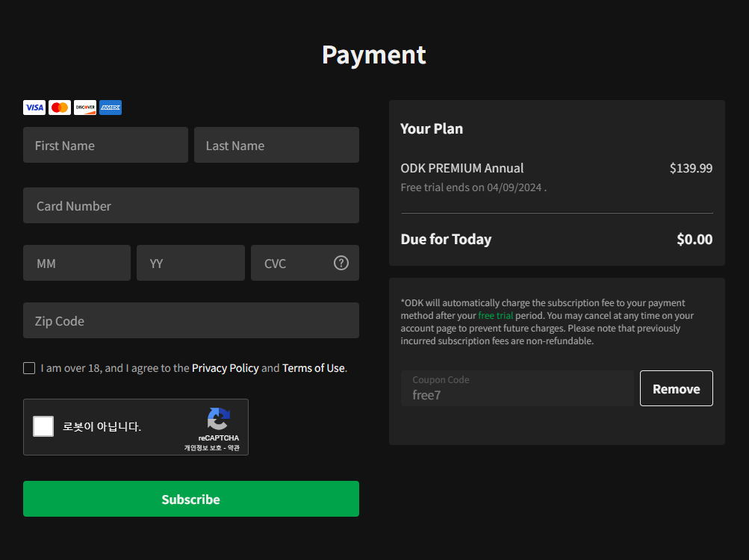Click the Visa card icon
Screen dimensions: 749x560
coord(34,108)
